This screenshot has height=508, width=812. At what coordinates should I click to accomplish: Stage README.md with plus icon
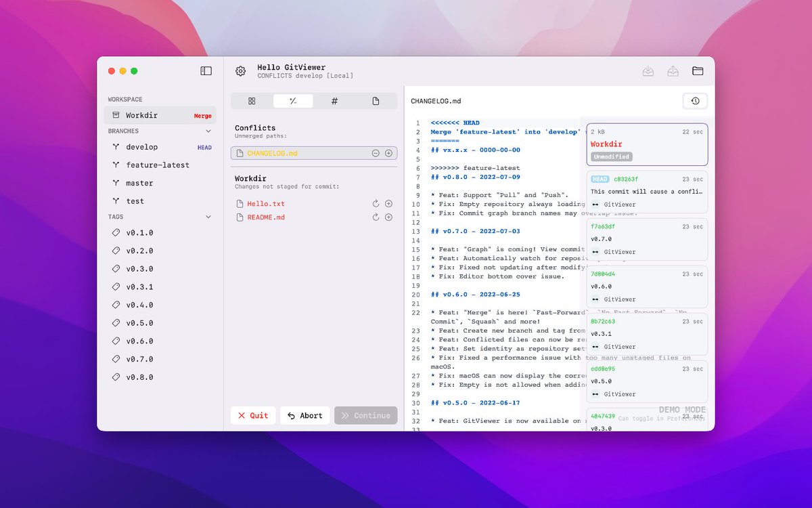coord(388,217)
